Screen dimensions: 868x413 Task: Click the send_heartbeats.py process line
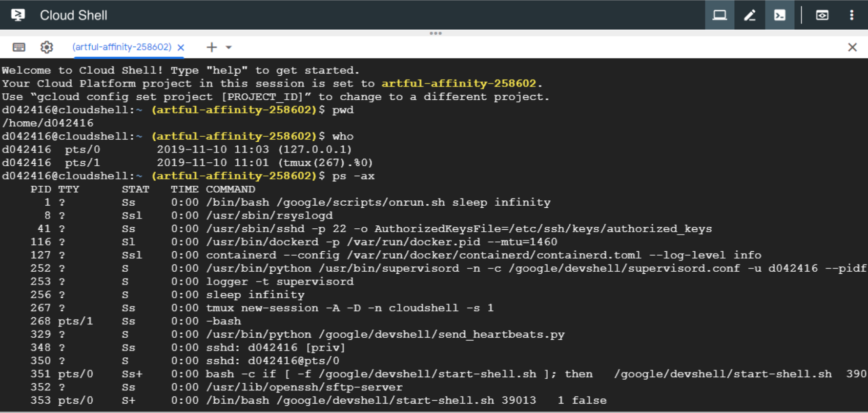pyautogui.click(x=297, y=334)
